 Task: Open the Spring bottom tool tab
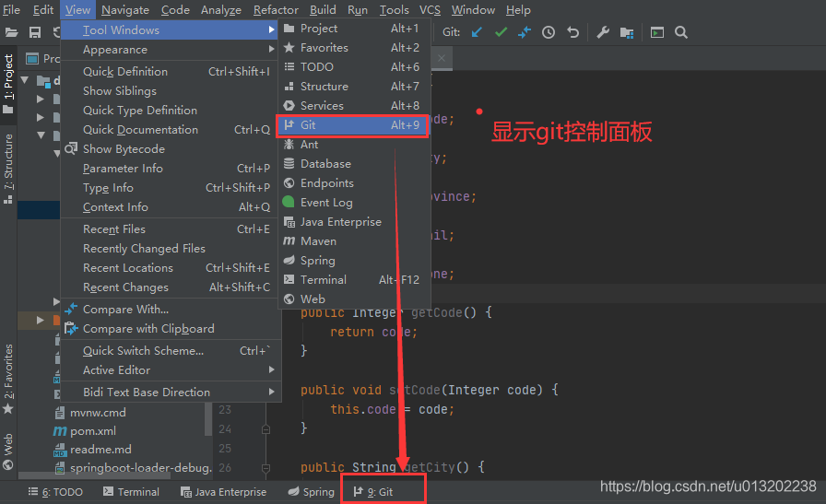[x=312, y=492]
